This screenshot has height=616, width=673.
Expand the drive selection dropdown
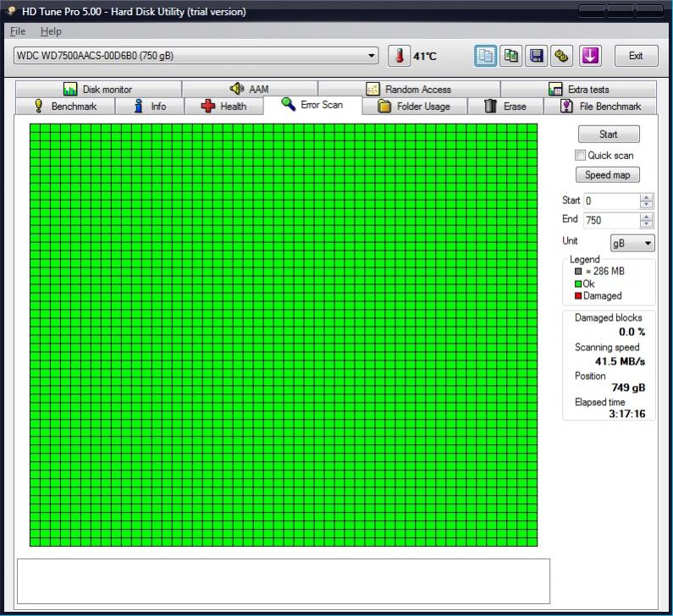(372, 56)
